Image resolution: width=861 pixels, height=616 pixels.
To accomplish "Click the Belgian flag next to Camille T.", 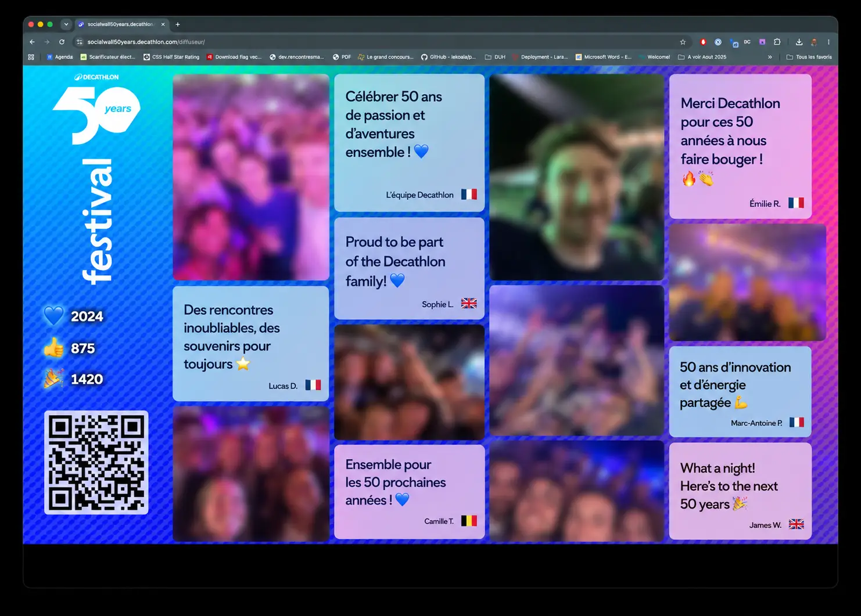I will click(x=469, y=521).
